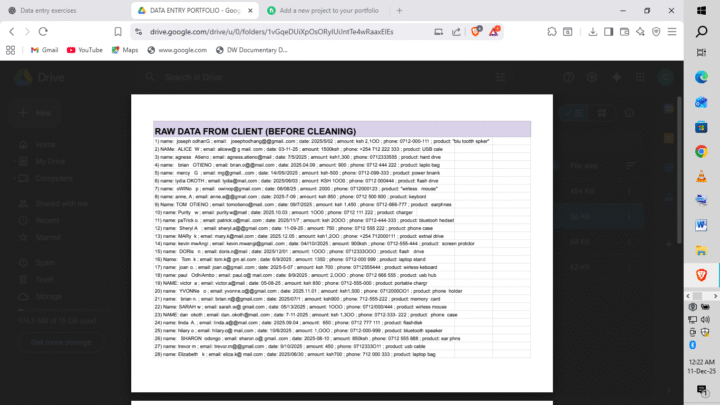Viewport: 720px width, 405px height.
Task: Open Brave Rewards triangle icon
Action: (x=494, y=31)
